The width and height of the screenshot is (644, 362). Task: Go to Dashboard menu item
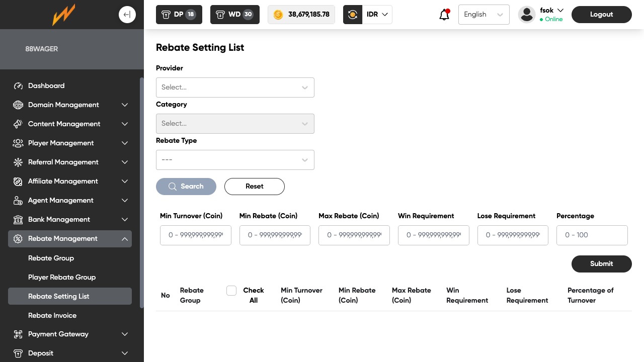46,86
